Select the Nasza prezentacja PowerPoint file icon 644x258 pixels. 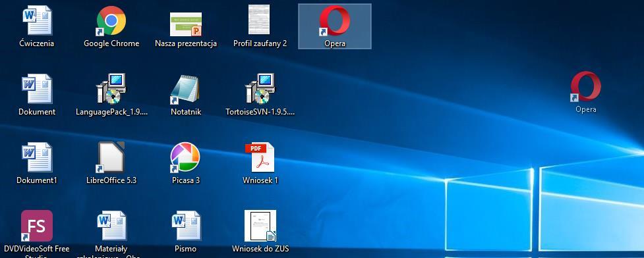coord(186,24)
